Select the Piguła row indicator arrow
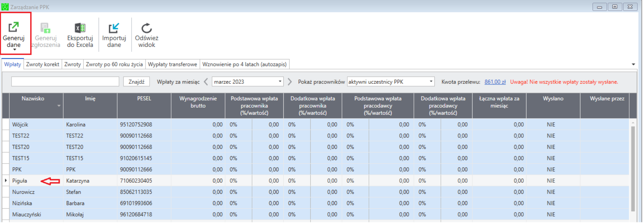Viewport: 644px width, 223px height. (6, 181)
